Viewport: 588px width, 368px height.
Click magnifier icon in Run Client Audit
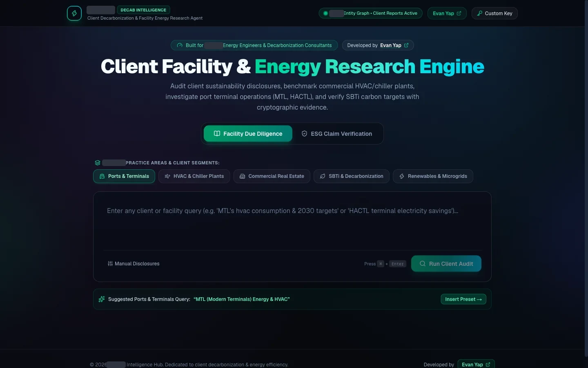[423, 264]
